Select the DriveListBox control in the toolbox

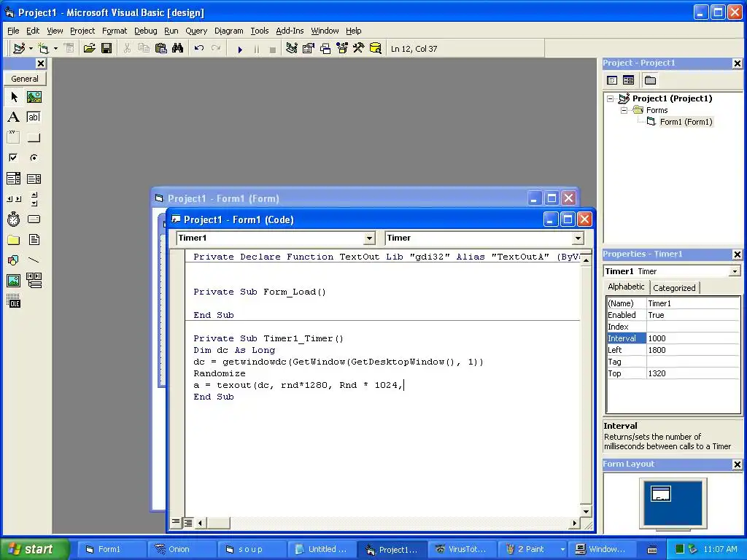pyautogui.click(x=34, y=219)
